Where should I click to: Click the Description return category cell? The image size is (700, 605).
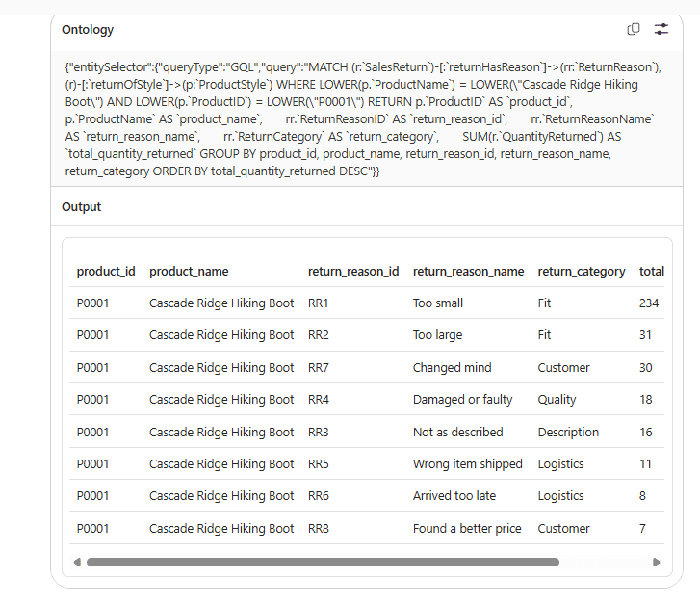pyautogui.click(x=568, y=433)
